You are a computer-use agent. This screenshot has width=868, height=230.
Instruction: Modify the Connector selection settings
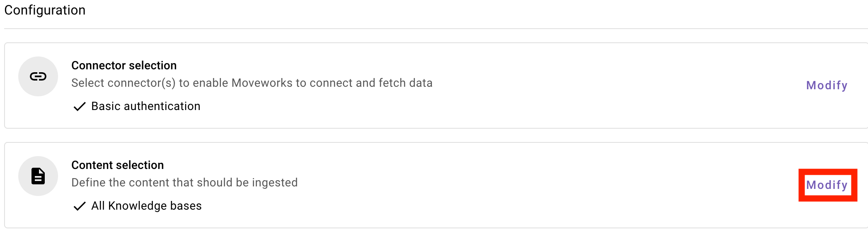[827, 86]
